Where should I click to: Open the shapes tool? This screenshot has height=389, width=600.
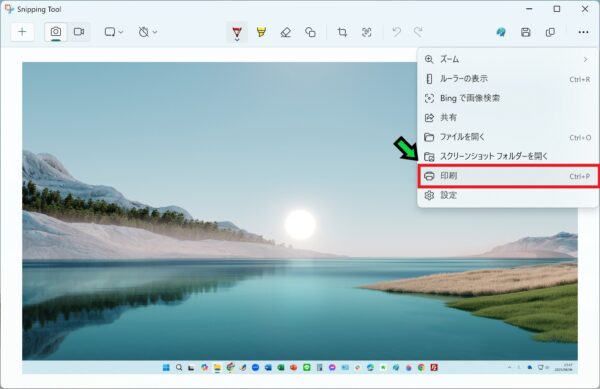coord(310,33)
